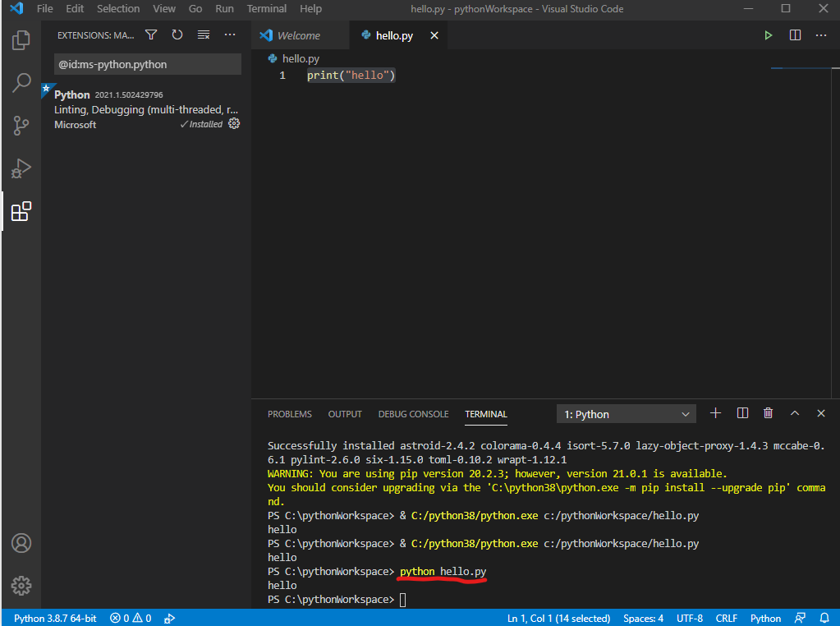Open the Accounts menu icon
Viewport: 840px width, 626px height.
pyautogui.click(x=21, y=543)
